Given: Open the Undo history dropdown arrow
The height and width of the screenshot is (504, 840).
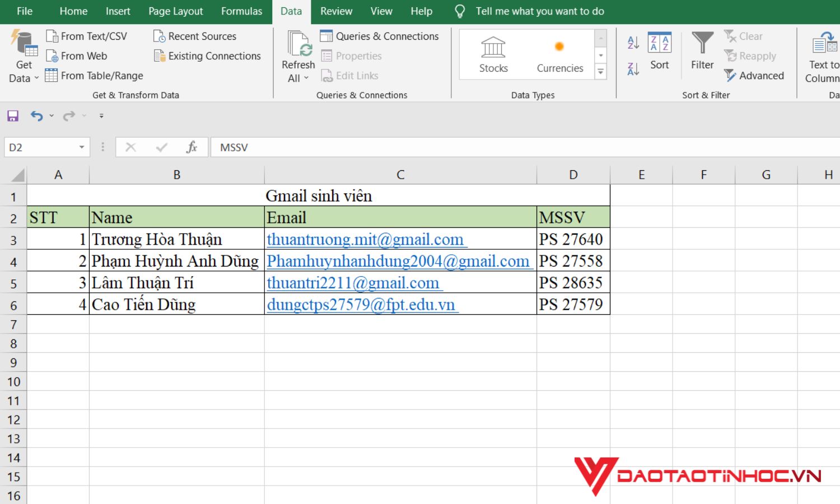Looking at the screenshot, I should [x=52, y=116].
